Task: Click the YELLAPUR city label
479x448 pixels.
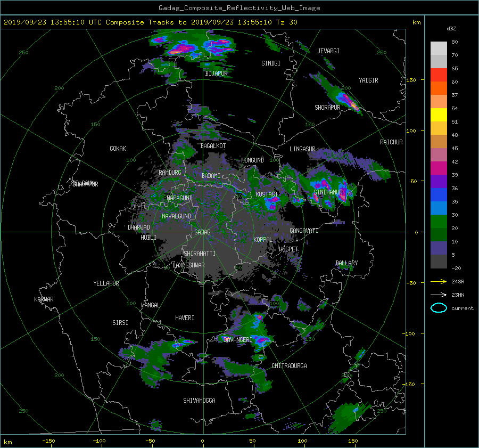Action: pyautogui.click(x=106, y=283)
